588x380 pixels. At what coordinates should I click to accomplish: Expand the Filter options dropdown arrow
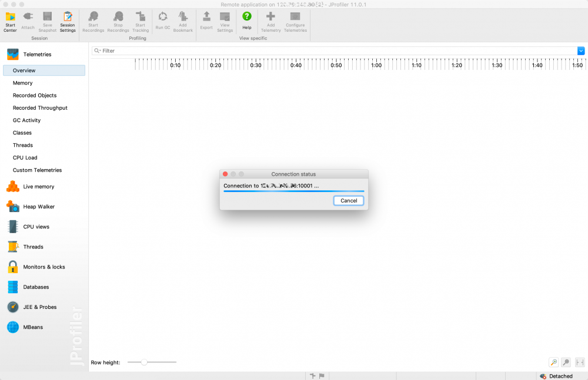pyautogui.click(x=580, y=51)
